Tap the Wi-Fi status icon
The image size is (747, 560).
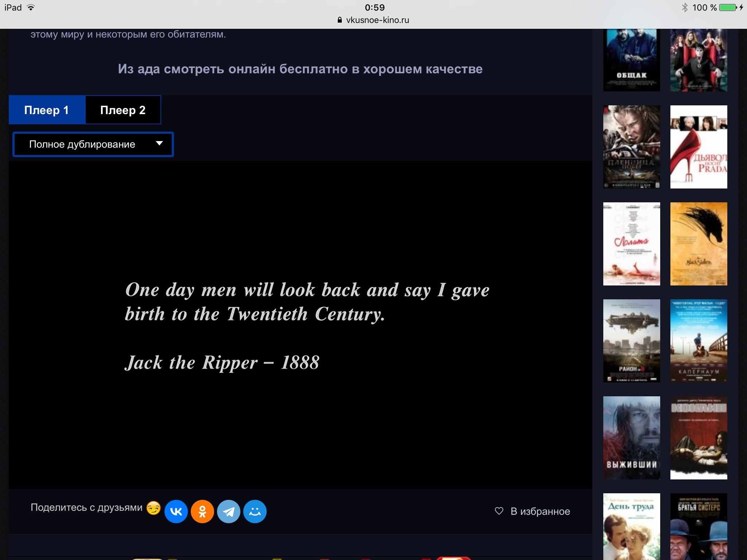pyautogui.click(x=31, y=7)
